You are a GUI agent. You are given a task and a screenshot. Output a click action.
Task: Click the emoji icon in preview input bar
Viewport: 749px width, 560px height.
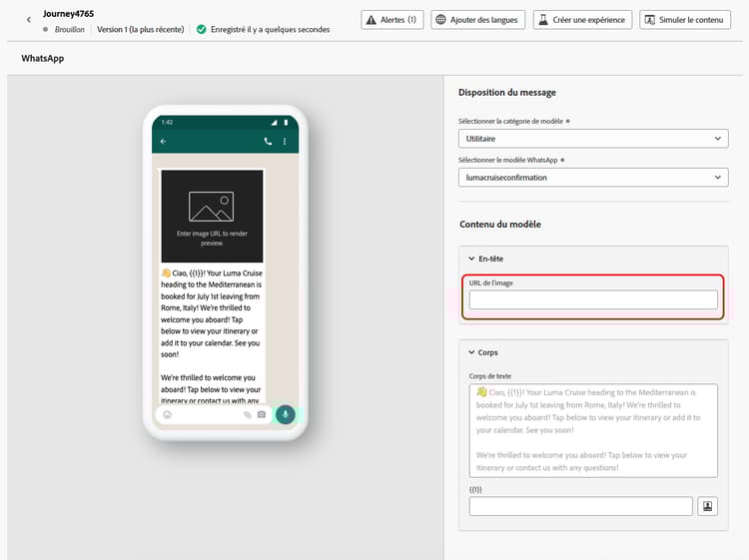click(167, 414)
